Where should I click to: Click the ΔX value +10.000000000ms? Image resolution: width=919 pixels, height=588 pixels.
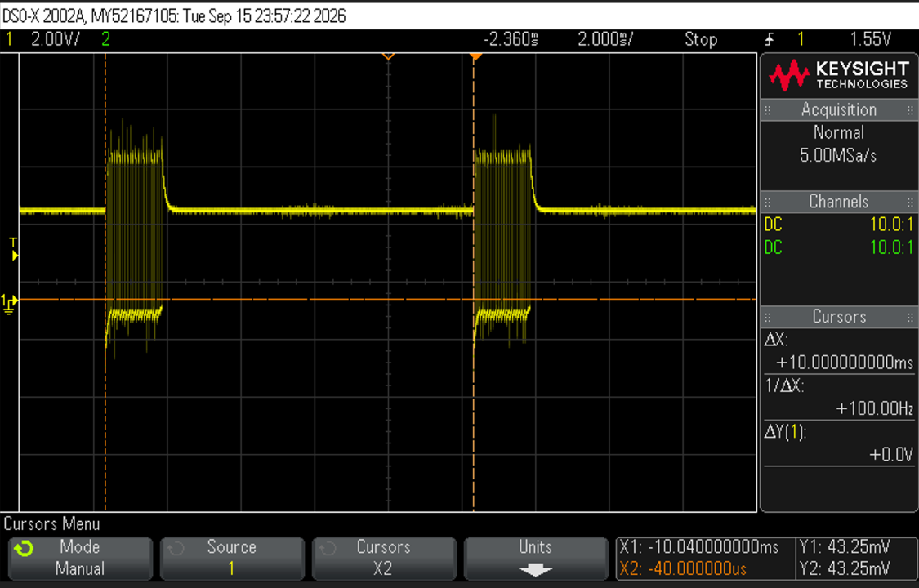coord(845,363)
